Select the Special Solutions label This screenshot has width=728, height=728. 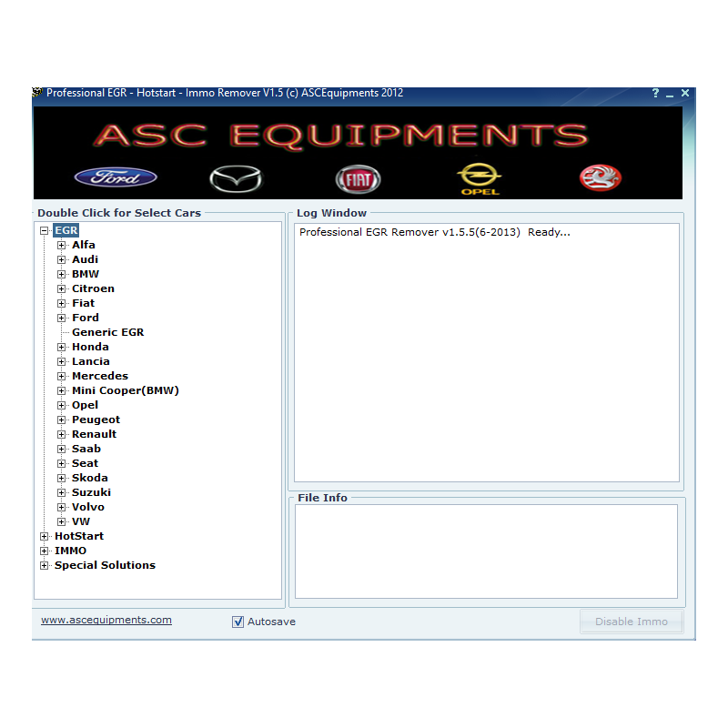[105, 565]
